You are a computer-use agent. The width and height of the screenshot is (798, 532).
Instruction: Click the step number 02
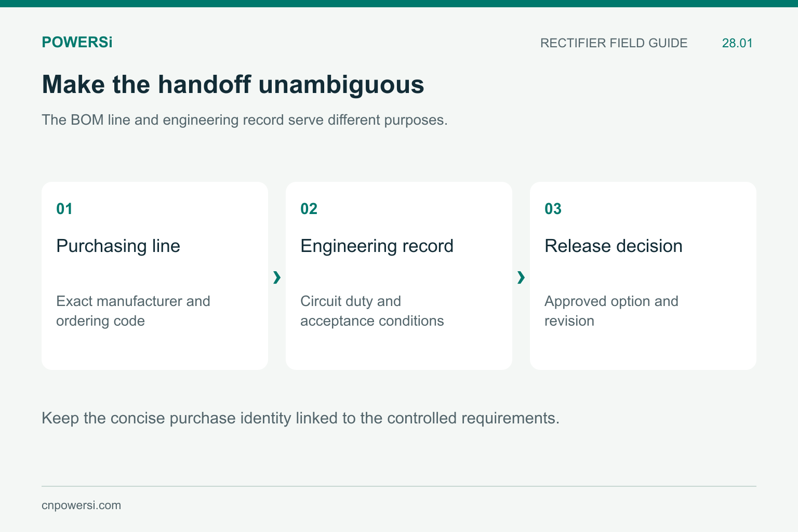pyautogui.click(x=309, y=209)
